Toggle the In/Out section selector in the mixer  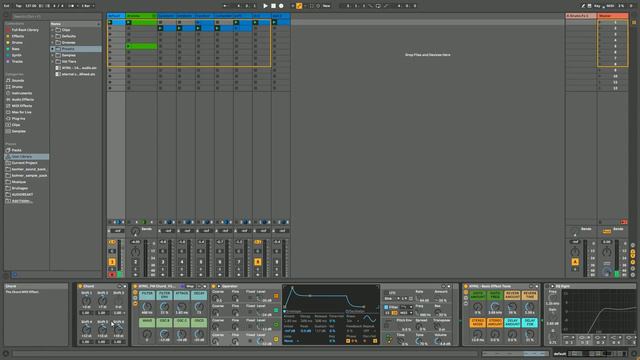(x=633, y=245)
